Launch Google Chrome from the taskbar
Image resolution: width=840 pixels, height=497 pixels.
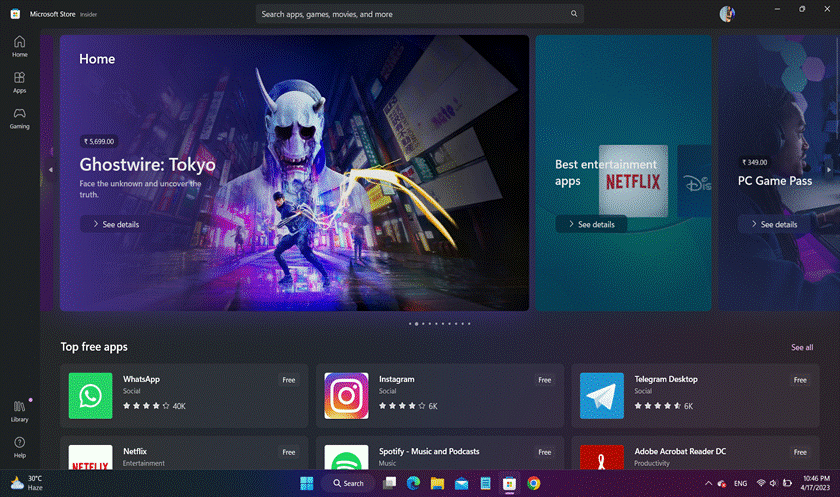[x=534, y=484]
